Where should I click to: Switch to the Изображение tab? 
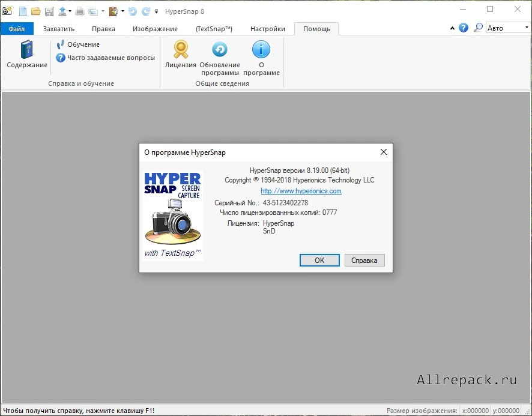[x=155, y=29]
